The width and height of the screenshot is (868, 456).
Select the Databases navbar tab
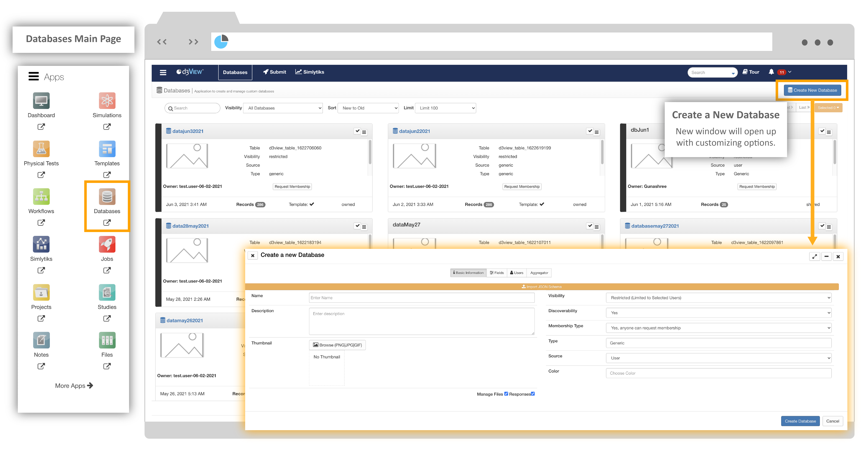pyautogui.click(x=235, y=72)
